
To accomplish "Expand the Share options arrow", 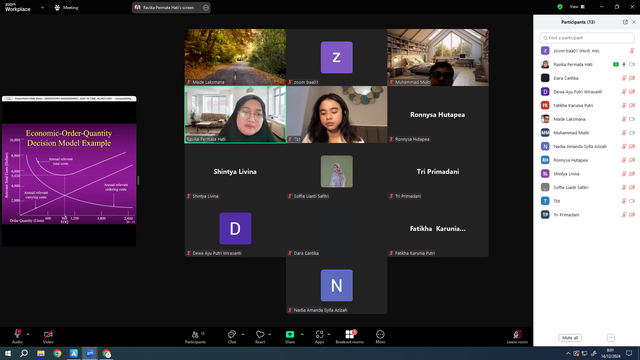I will click(302, 334).
